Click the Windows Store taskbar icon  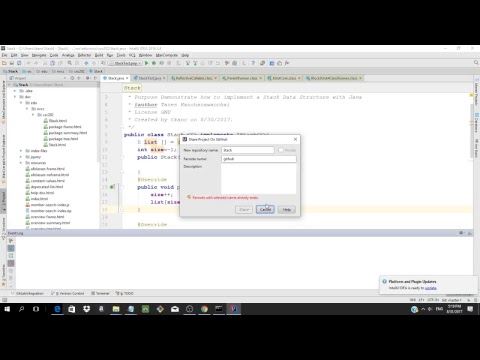tap(72, 309)
